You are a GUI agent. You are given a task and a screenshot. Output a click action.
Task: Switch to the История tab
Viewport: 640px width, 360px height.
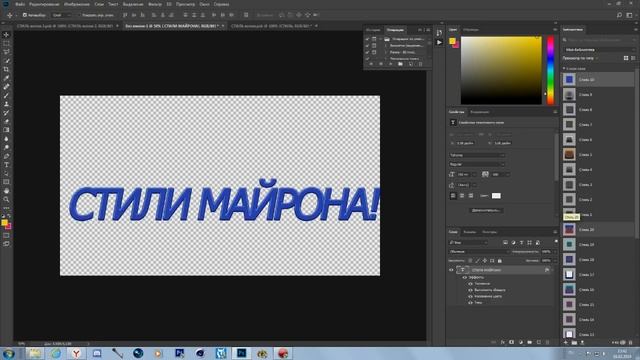click(x=373, y=30)
